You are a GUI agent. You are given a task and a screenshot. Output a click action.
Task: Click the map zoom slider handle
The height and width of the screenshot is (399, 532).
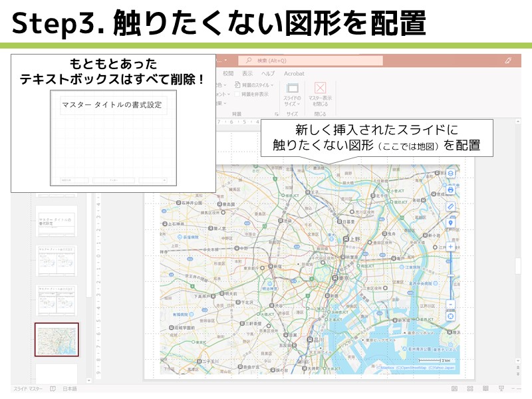click(451, 275)
